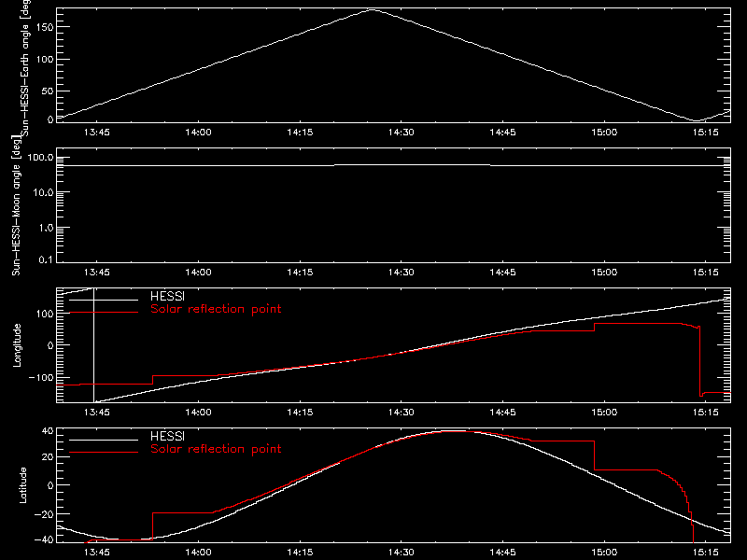Click the 1.0 tick on Moon angle axis

[x=46, y=228]
